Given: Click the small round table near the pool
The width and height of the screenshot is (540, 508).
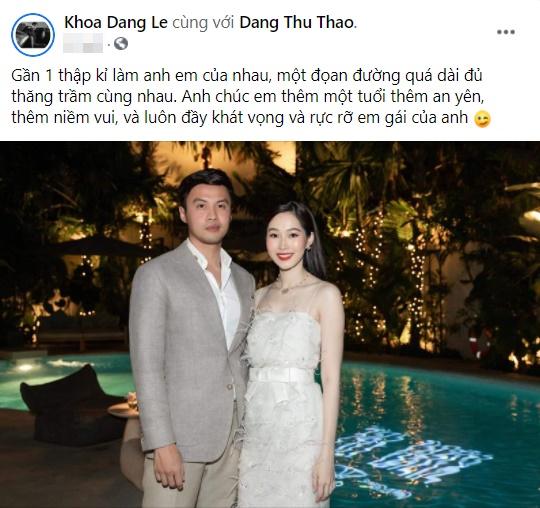Looking at the screenshot, I should pyautogui.click(x=123, y=410).
